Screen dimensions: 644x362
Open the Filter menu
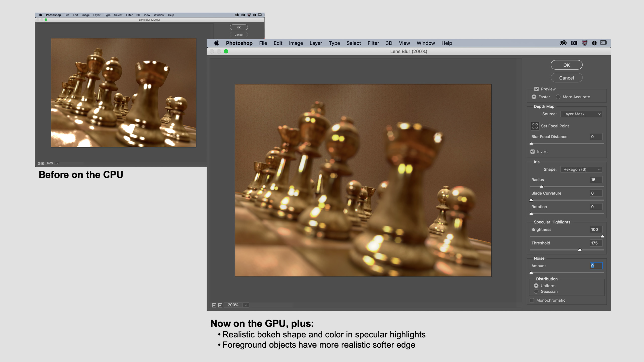[373, 43]
